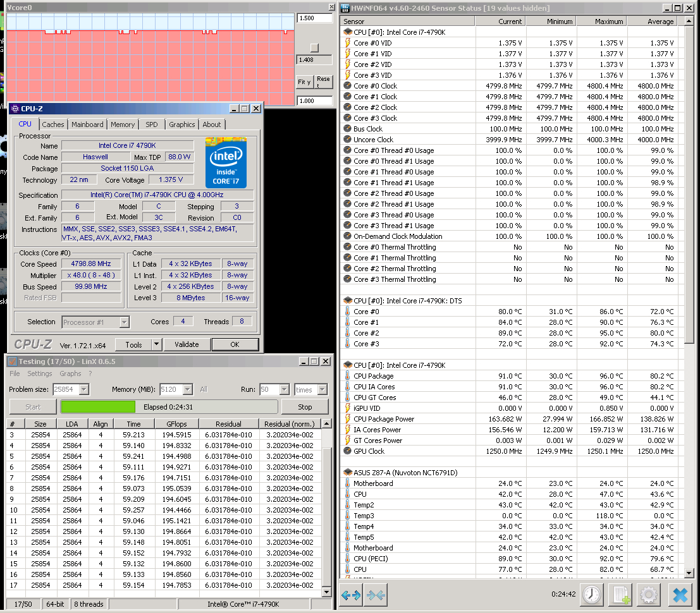Switch to the About tab in CPU-Z
The width and height of the screenshot is (700, 613).
(x=212, y=124)
